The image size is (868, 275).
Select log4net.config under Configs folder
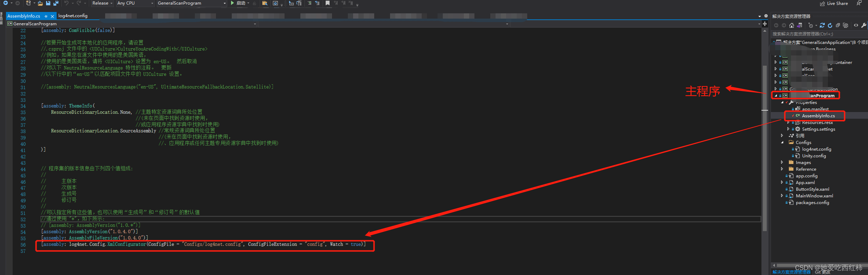point(817,149)
